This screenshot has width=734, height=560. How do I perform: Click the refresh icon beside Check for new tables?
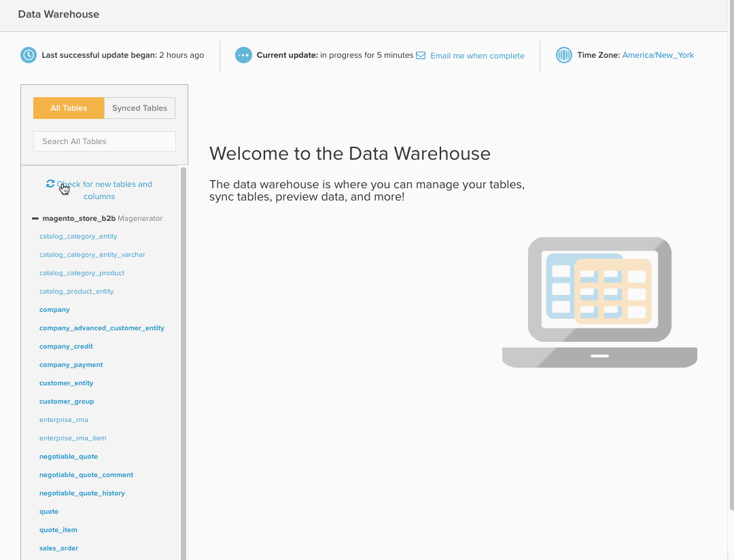50,183
